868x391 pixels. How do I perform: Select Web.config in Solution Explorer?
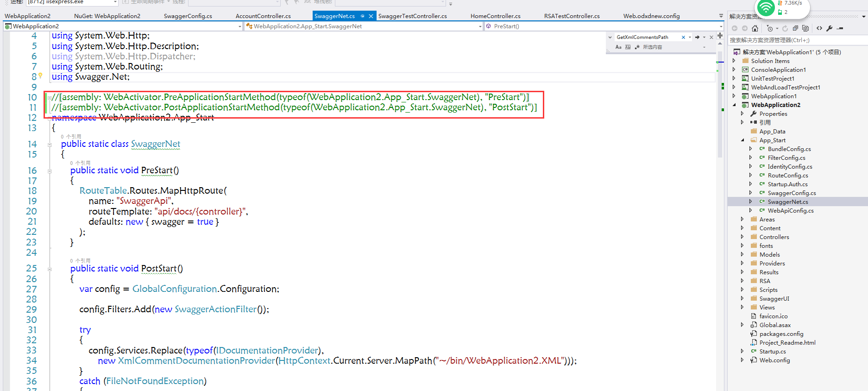774,360
